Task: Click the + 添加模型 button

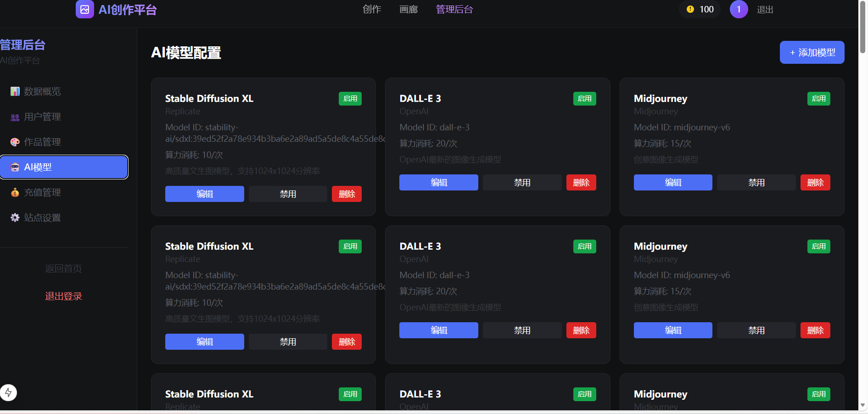Action: [812, 52]
